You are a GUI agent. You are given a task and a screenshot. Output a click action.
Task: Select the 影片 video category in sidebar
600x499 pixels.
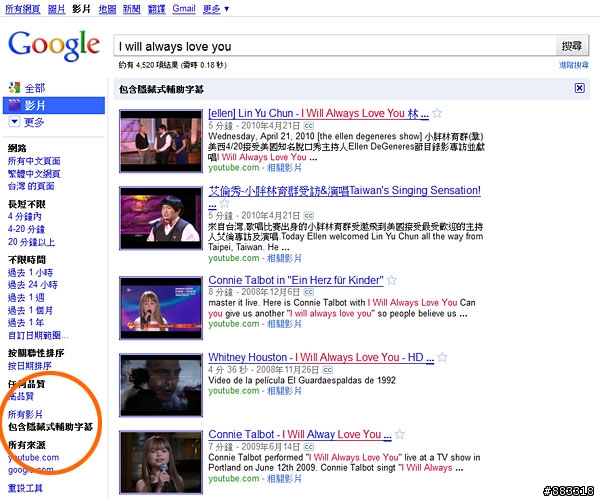pyautogui.click(x=54, y=105)
